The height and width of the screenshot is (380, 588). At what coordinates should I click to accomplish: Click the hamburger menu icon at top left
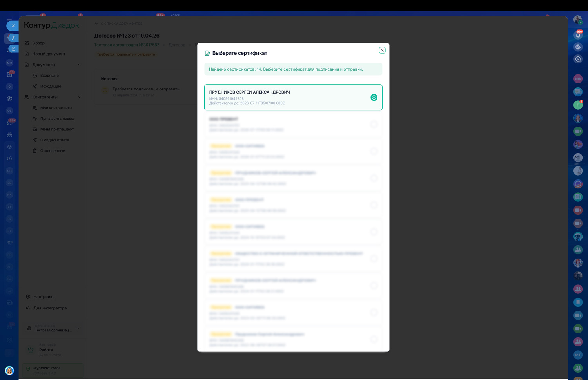click(x=9, y=19)
